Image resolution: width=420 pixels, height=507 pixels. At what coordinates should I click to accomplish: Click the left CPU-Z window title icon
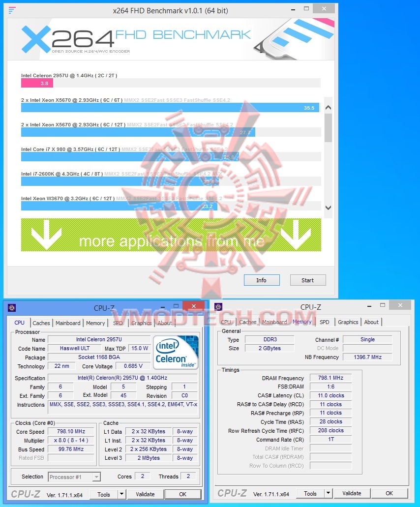(x=12, y=308)
